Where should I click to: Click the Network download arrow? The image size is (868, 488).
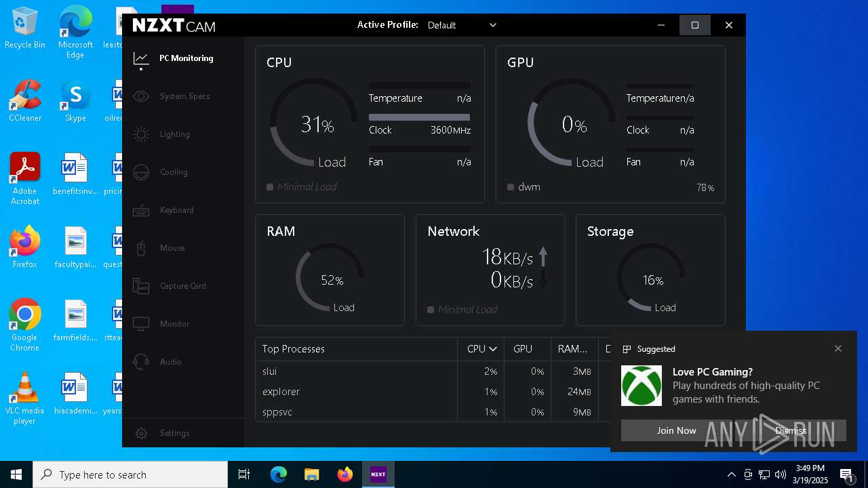tap(543, 279)
